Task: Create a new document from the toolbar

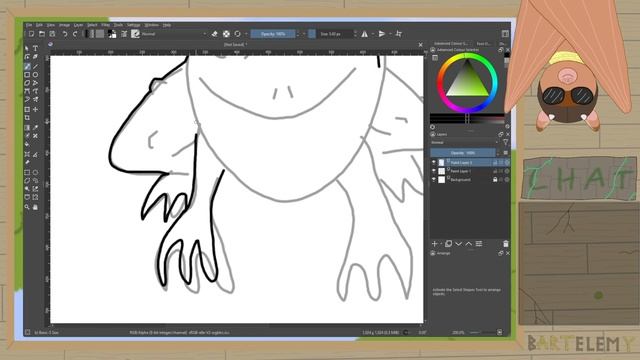Action: 31,34
